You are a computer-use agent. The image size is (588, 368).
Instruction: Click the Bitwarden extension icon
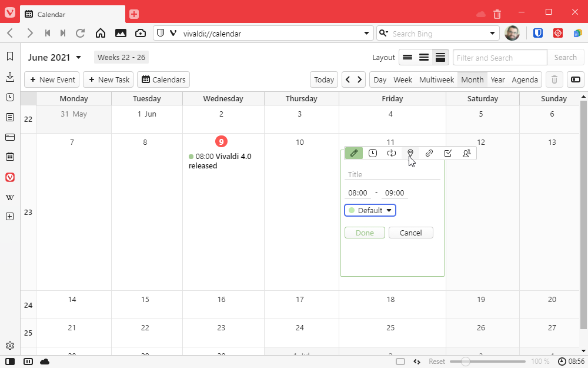tap(538, 34)
